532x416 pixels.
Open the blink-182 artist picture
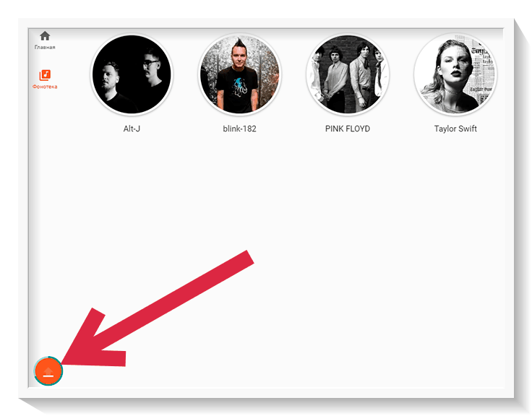tap(239, 74)
